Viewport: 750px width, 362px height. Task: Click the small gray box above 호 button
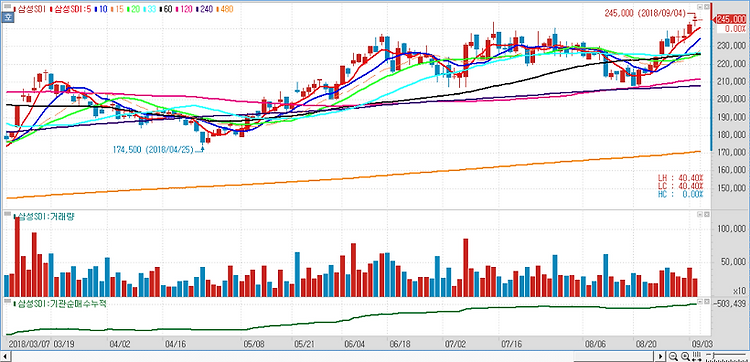coord(7,7)
